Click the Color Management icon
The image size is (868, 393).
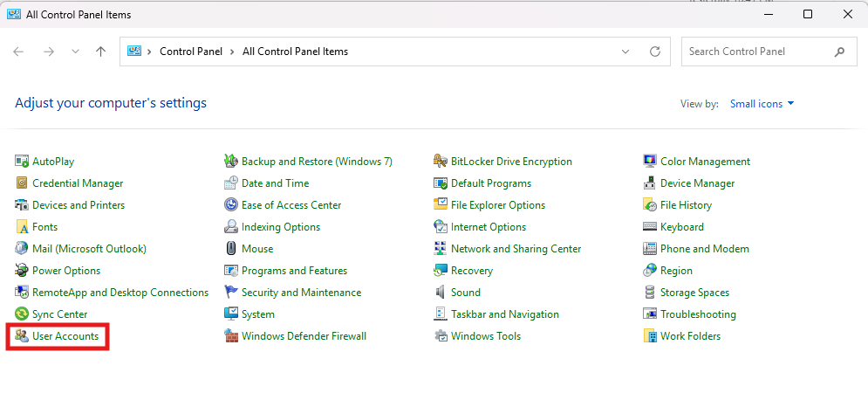650,162
